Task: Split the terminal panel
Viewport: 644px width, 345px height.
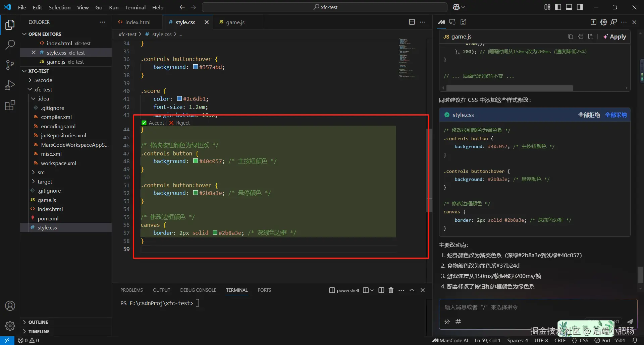Action: pyautogui.click(x=381, y=290)
